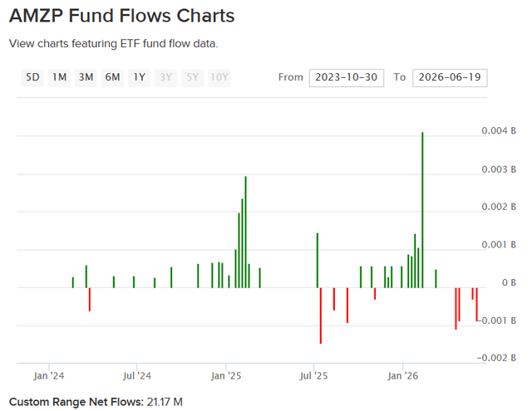Choose the 6M time range
532x411 pixels.
click(112, 77)
